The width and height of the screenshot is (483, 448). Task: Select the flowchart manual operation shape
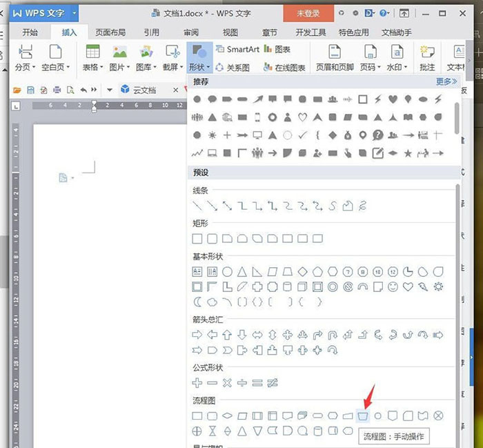(362, 416)
